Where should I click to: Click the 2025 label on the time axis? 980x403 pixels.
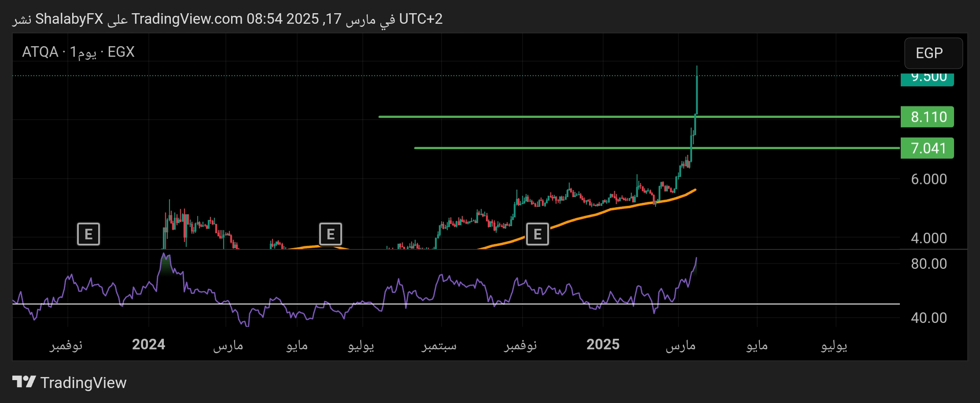point(604,344)
